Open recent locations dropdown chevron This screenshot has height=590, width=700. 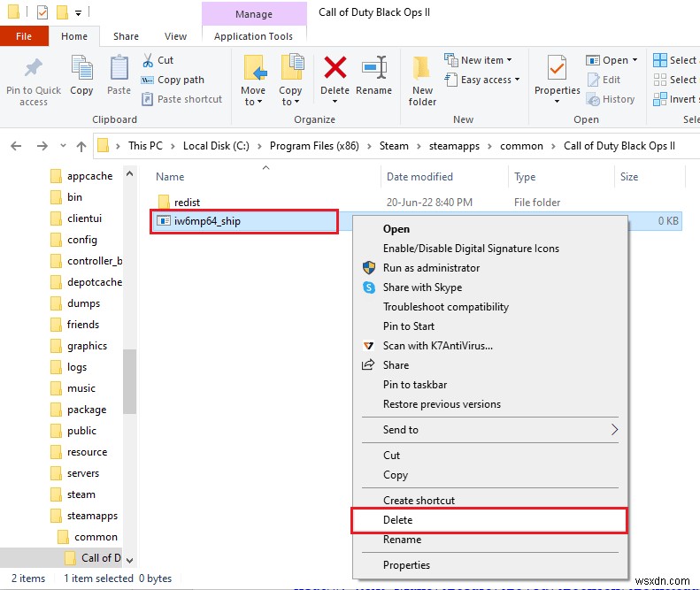coord(63,146)
